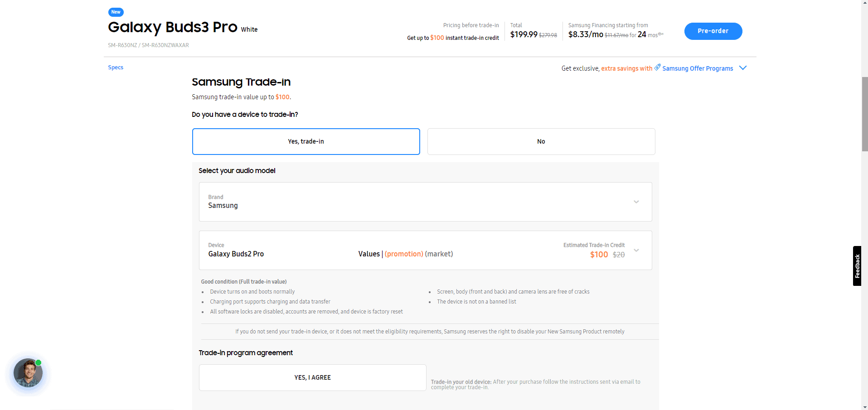Click the scrollbar down arrow
This screenshot has height=410, width=868.
pyautogui.click(x=864, y=406)
